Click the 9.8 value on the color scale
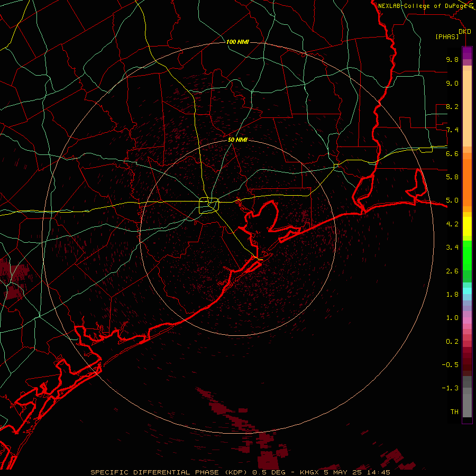 [x=452, y=59]
